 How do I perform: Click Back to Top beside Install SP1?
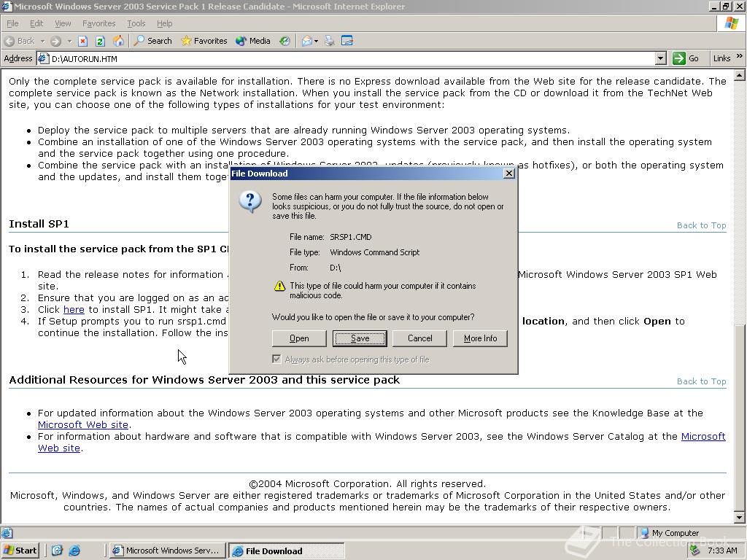pyautogui.click(x=701, y=225)
